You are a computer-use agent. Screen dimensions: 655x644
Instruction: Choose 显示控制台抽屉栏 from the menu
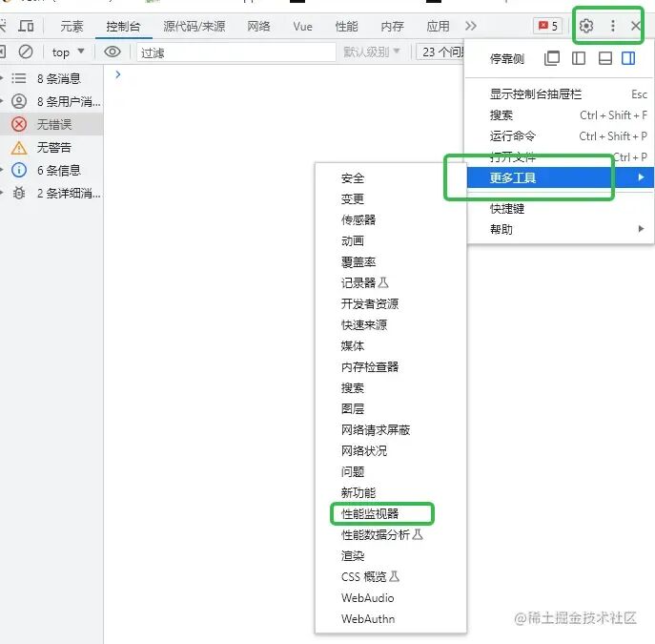pyautogui.click(x=560, y=94)
